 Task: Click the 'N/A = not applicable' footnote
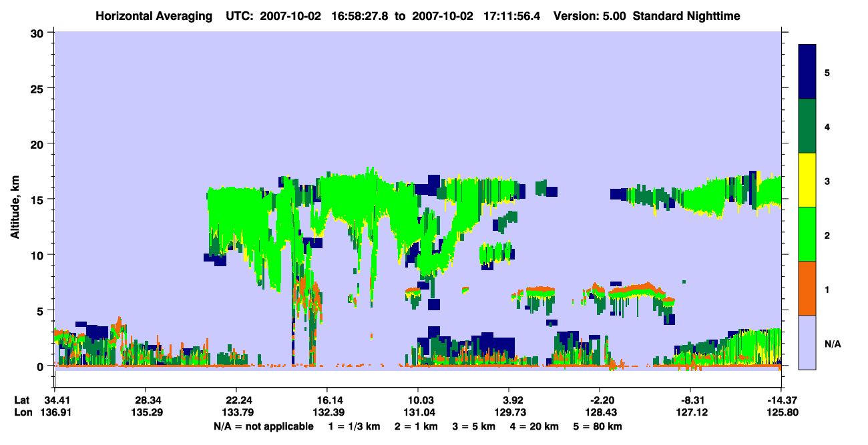[x=263, y=426]
